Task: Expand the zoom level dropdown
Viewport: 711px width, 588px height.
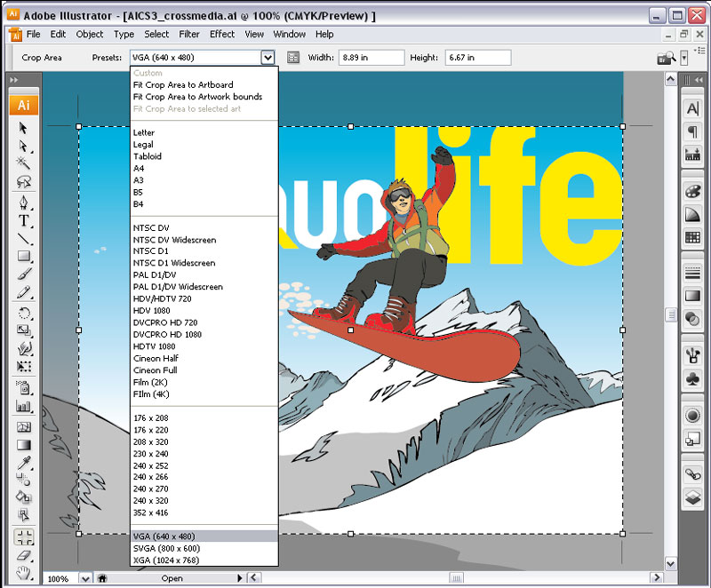Action: point(85,578)
